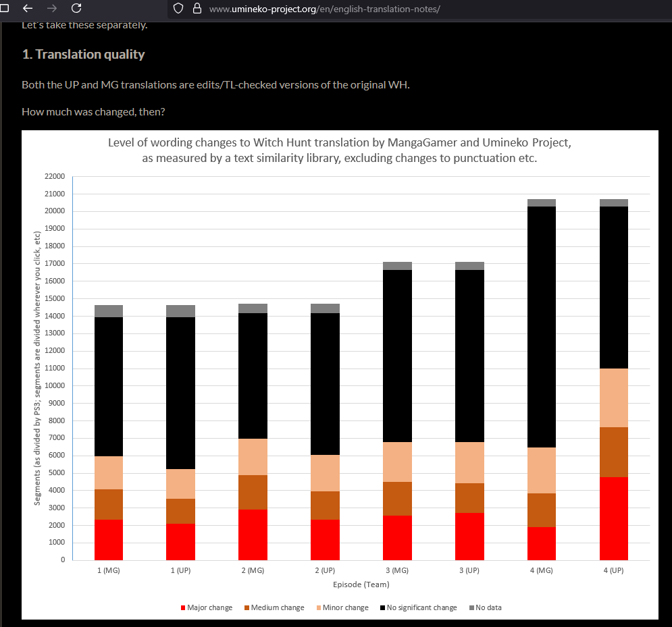Click the '2 (MG)' axis label
This screenshot has height=627, width=672.
(253, 570)
